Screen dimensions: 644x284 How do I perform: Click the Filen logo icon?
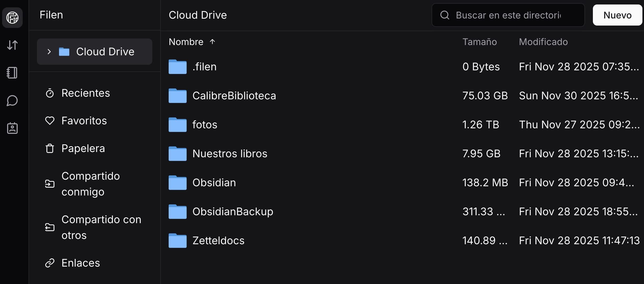tap(12, 18)
